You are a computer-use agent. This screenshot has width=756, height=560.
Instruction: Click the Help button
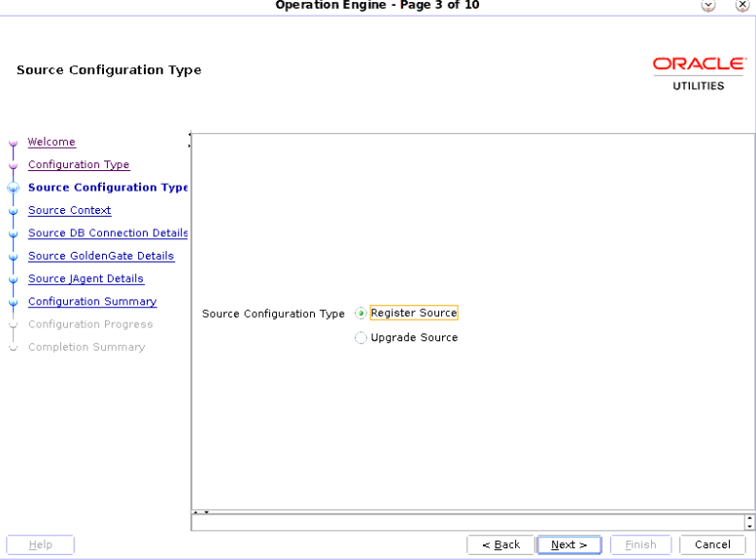40,544
